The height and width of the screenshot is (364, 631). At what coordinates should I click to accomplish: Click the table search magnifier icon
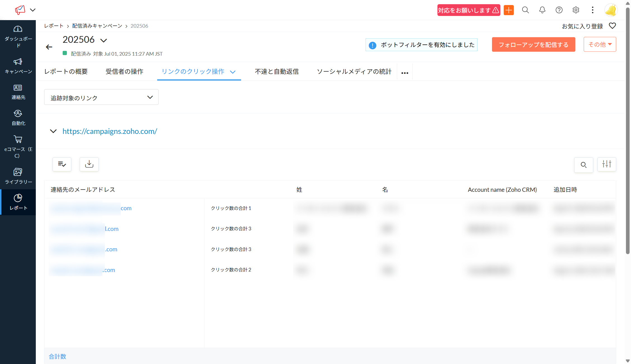coord(583,165)
